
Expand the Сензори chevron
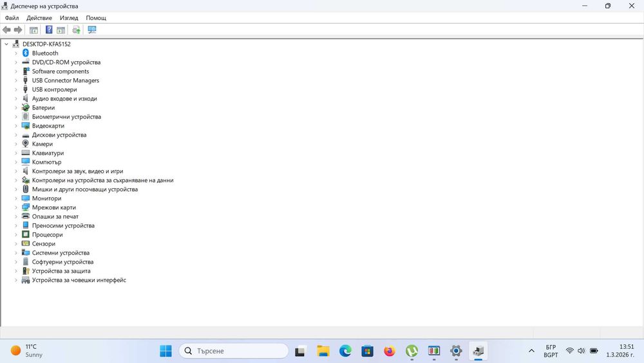click(x=16, y=243)
